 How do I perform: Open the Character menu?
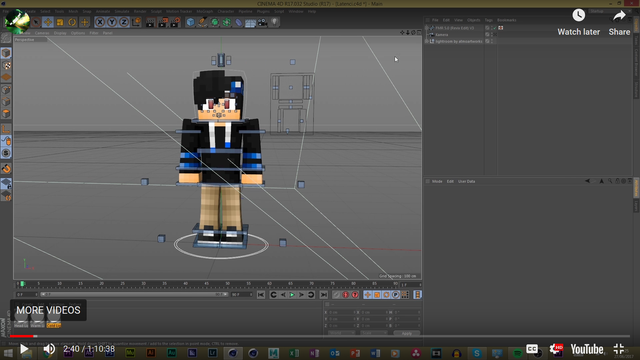pyautogui.click(x=226, y=11)
